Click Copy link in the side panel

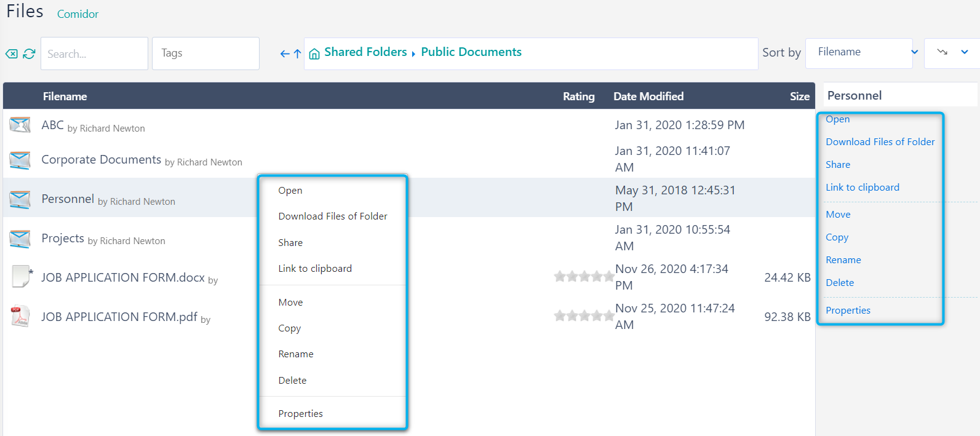pyautogui.click(x=837, y=237)
